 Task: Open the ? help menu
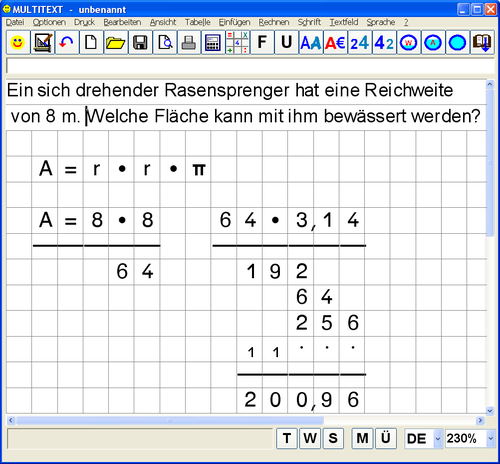406,22
